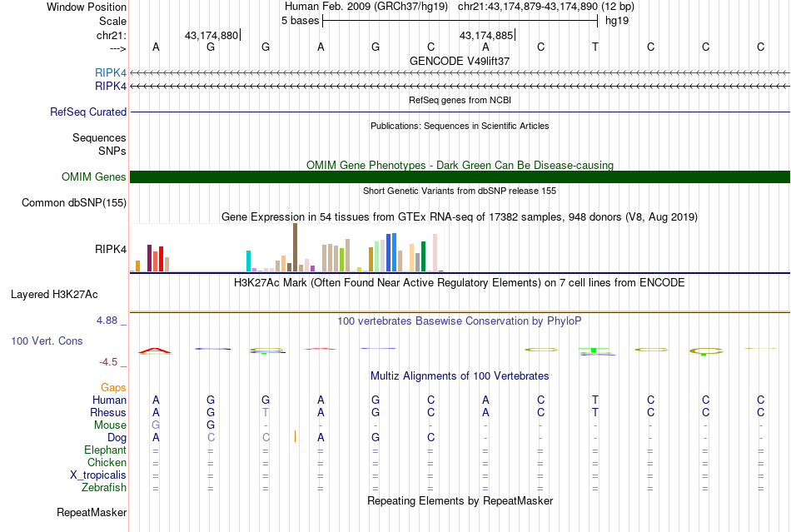
Task: Click the -4.5 PhyloP lower scale value
Action: (x=108, y=362)
